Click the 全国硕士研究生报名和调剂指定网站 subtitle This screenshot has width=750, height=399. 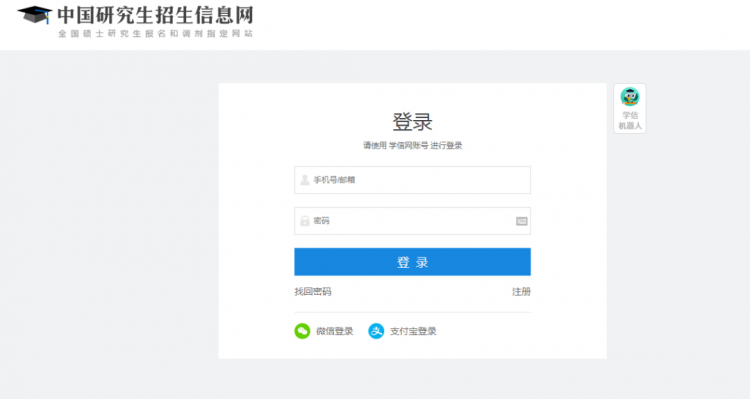tap(155, 33)
